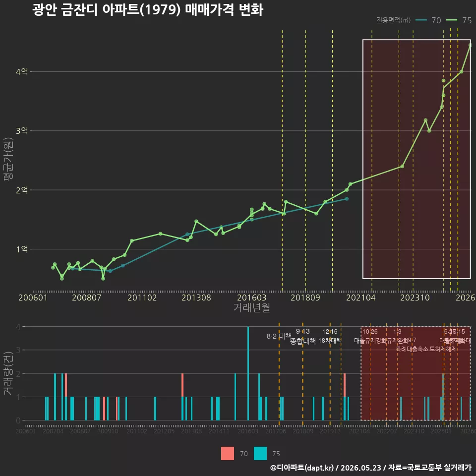
Task: Click the data point at 2.4억 inside highlighted box
Action: 402,167
